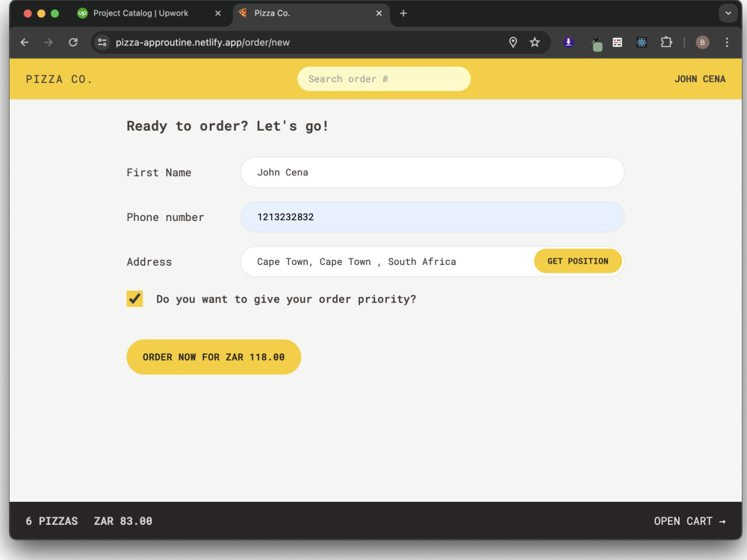Go back to the previous page

click(x=25, y=43)
